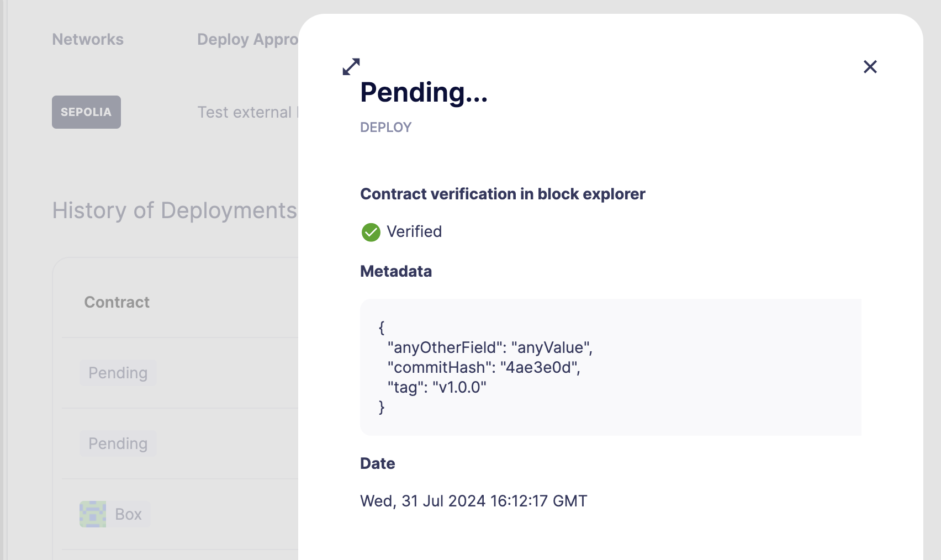941x560 pixels.
Task: Click the Box row's pixelated avatar image
Action: (93, 514)
